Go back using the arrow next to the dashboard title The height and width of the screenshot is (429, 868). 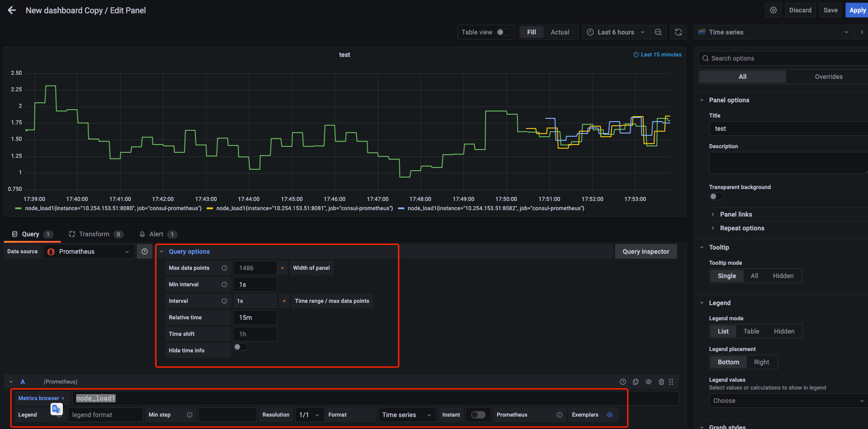pyautogui.click(x=12, y=10)
